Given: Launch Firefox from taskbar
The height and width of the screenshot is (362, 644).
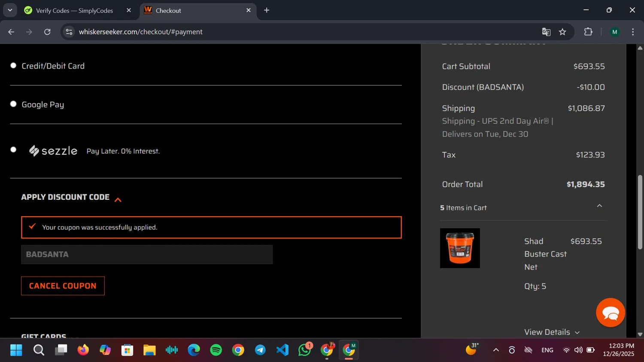Looking at the screenshot, I should click(83, 350).
